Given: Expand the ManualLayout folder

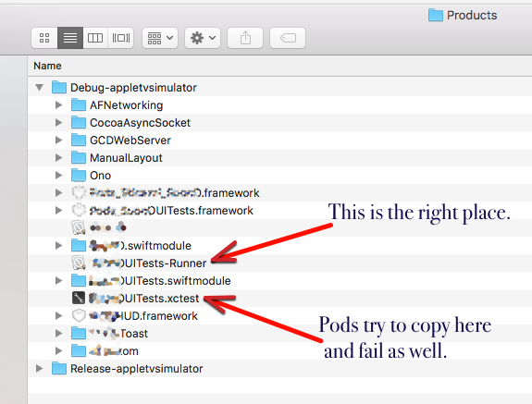Looking at the screenshot, I should pyautogui.click(x=58, y=157).
